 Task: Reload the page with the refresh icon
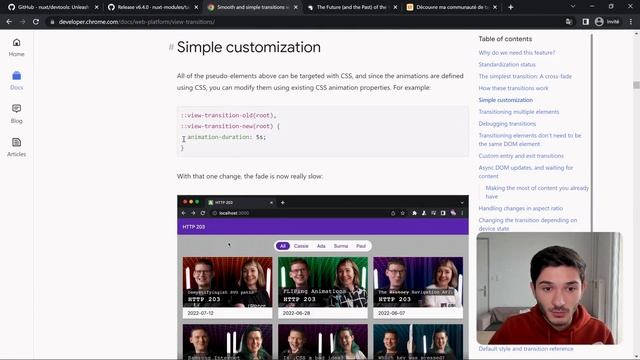pyautogui.click(x=36, y=22)
